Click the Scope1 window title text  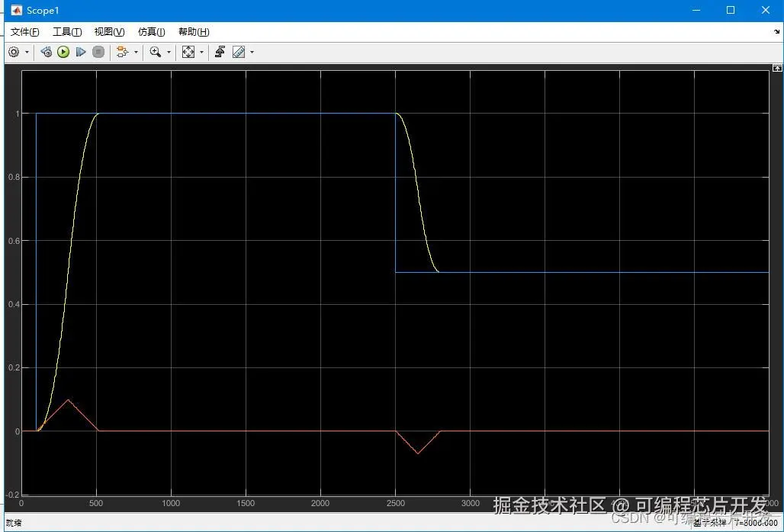click(x=43, y=11)
